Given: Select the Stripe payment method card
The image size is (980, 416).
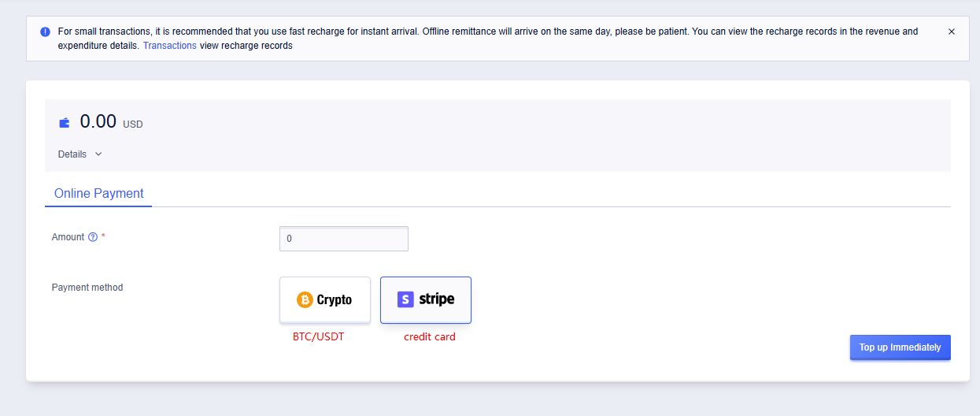Looking at the screenshot, I should click(x=426, y=300).
